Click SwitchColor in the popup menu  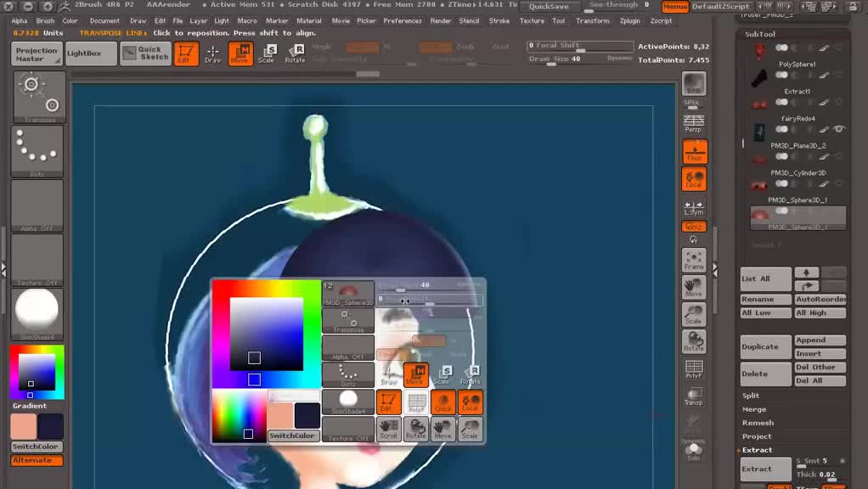pyautogui.click(x=292, y=436)
